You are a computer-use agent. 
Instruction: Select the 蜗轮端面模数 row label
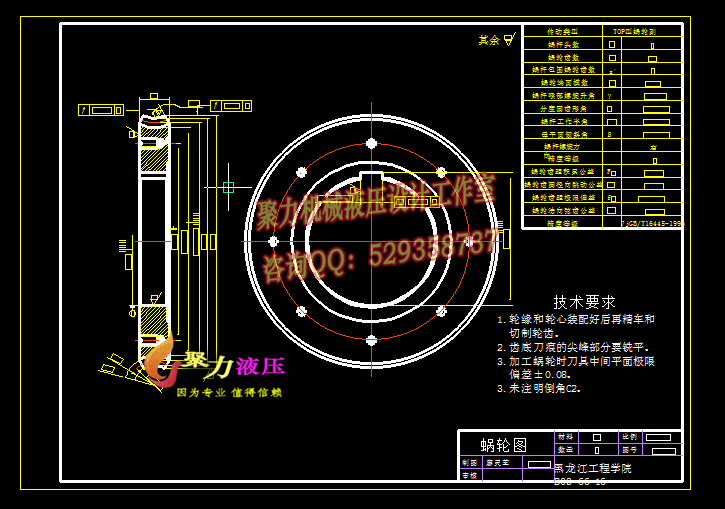pyautogui.click(x=564, y=83)
